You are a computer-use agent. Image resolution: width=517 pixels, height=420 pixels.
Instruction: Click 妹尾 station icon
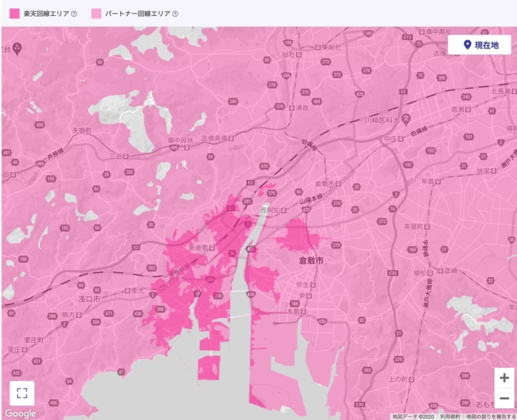click(494, 171)
